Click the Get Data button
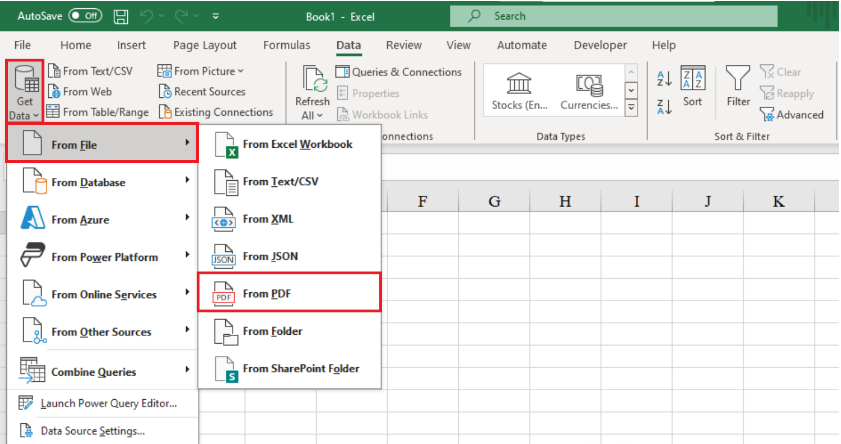Viewport: 841px width, 444px height. (25, 91)
